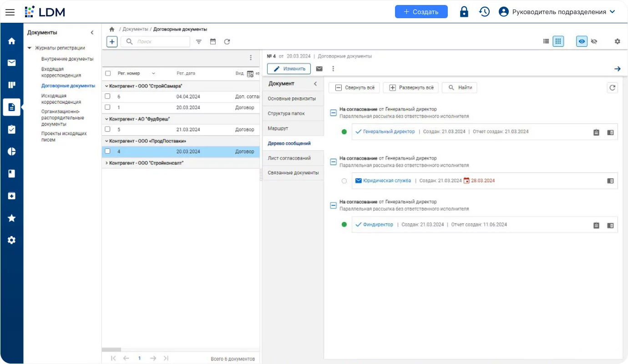This screenshot has width=628, height=364.
Task: Click the envelope icon beside Изменить
Action: [x=319, y=69]
